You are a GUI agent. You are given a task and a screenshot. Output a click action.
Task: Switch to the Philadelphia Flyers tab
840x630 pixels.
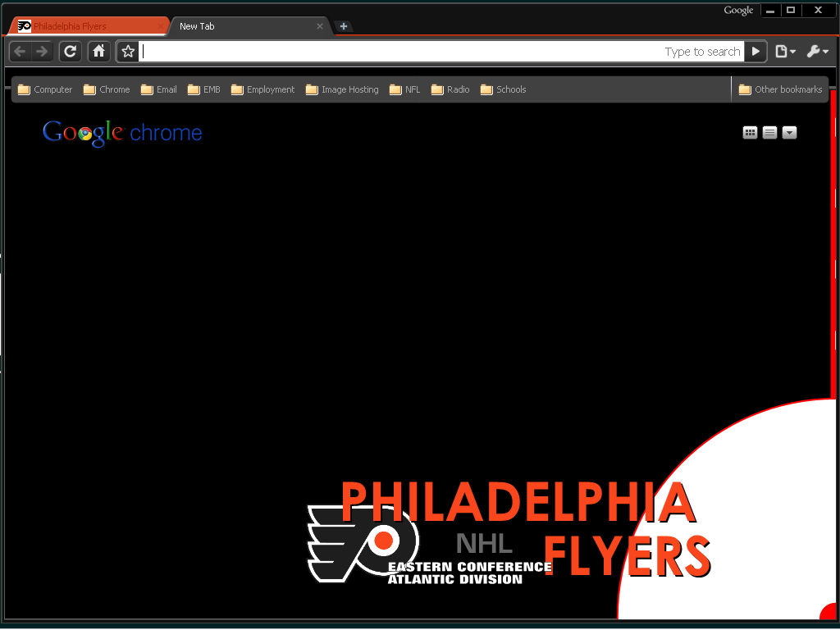click(82, 25)
